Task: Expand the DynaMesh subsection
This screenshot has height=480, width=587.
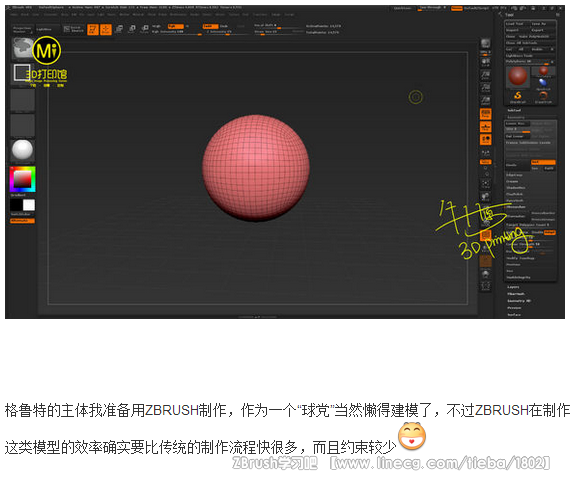Action: [515, 200]
